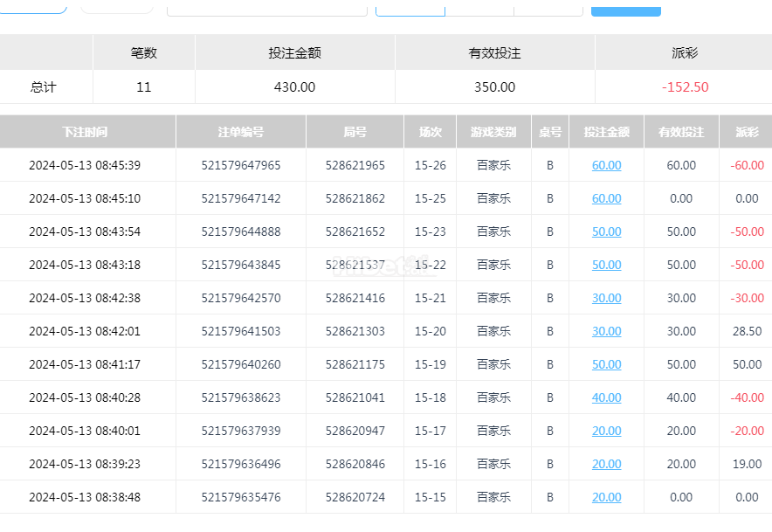Screen dimensions: 772x532
Task: Select order number 521579647142
Action: [241, 198]
